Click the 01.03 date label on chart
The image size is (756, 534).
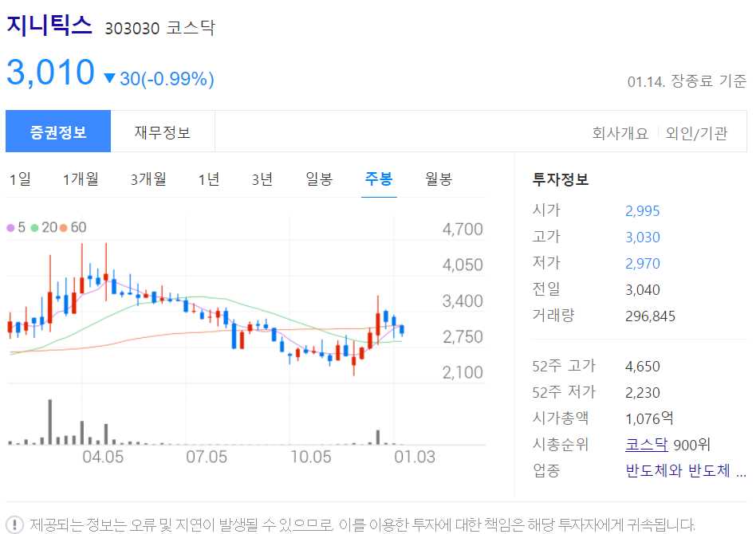[x=415, y=457]
